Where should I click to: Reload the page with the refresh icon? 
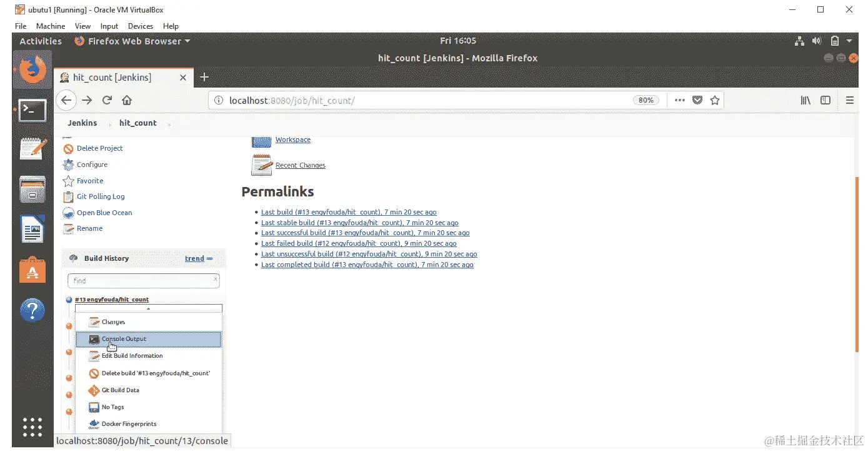[x=107, y=100]
